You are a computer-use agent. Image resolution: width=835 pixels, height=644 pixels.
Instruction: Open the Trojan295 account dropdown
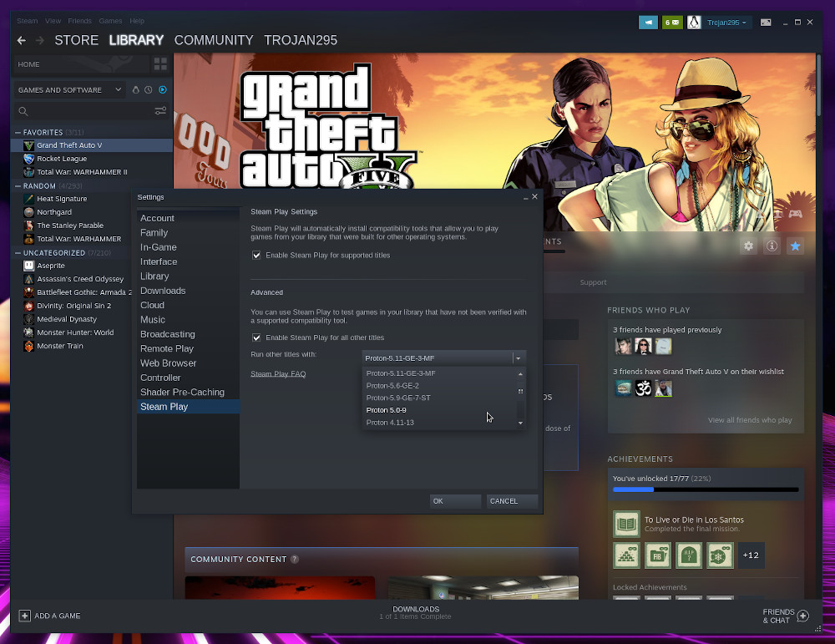click(x=726, y=23)
